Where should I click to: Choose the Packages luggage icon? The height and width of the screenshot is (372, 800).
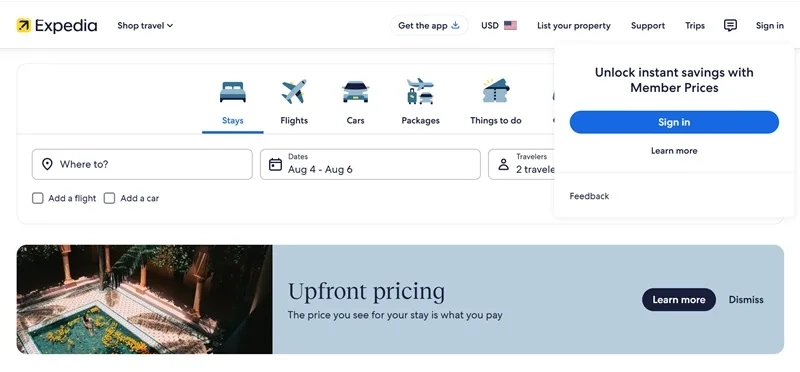point(420,91)
